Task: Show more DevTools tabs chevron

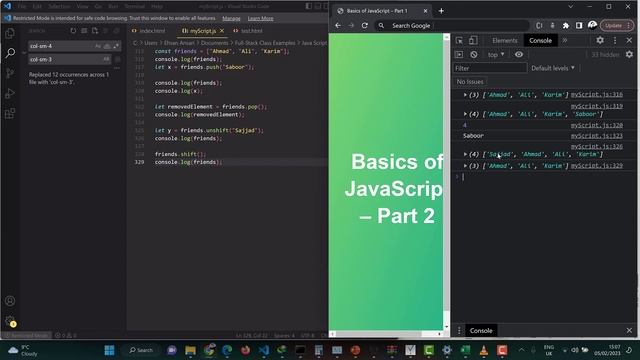Action: coord(565,40)
